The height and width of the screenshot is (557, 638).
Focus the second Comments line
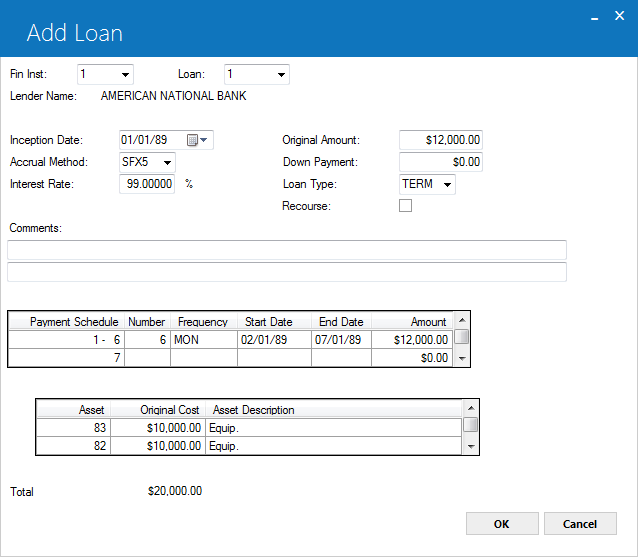pyautogui.click(x=287, y=272)
